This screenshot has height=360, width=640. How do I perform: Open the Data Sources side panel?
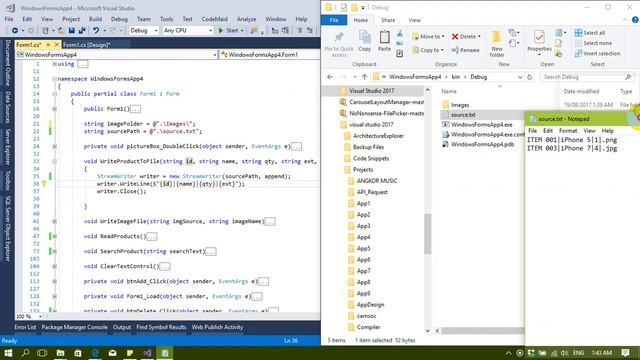pos(7,107)
